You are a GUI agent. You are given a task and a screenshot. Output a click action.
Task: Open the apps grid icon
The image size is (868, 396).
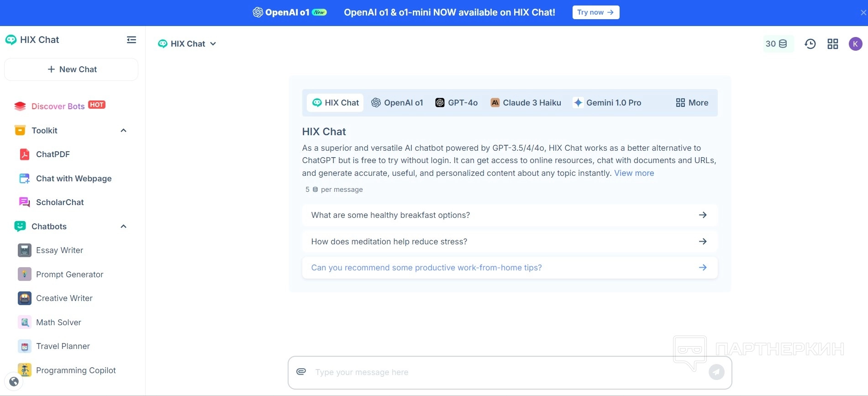tap(833, 44)
